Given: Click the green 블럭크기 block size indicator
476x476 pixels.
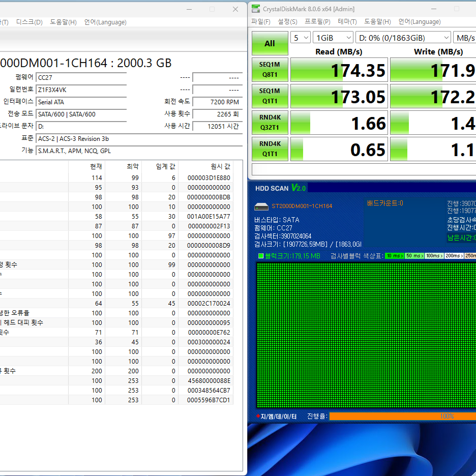Looking at the screenshot, I should [260, 256].
